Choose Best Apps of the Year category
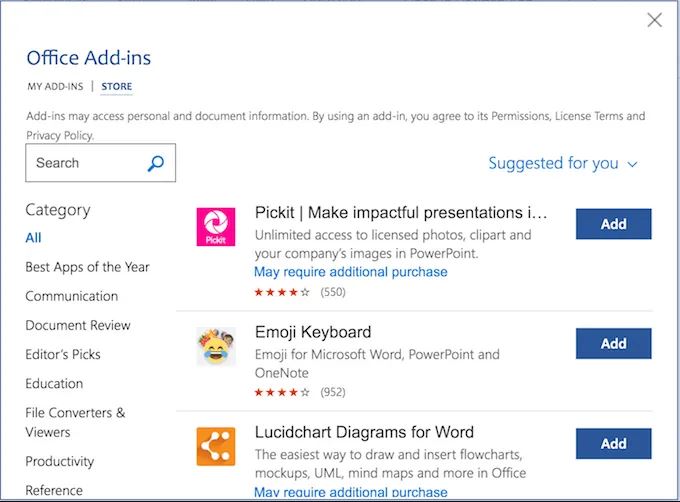Screen dimensions: 680x502 click(87, 267)
